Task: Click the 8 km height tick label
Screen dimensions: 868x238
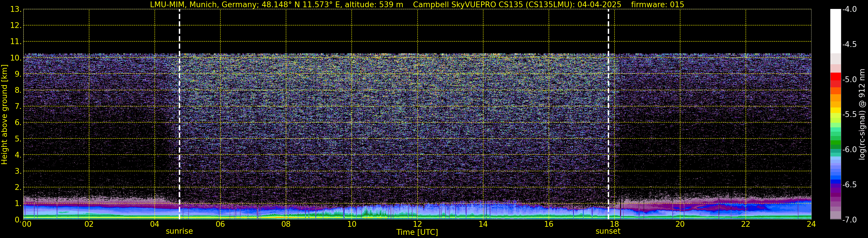Action: click(x=18, y=90)
